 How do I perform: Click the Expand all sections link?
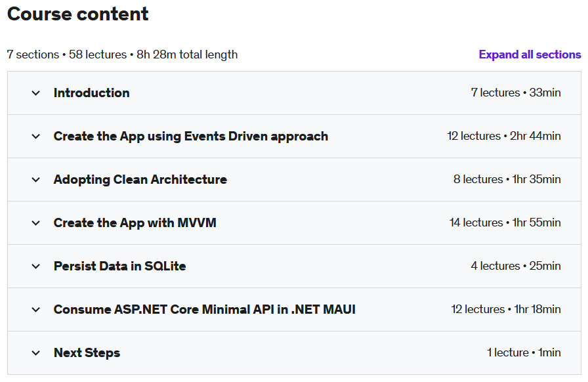[530, 54]
